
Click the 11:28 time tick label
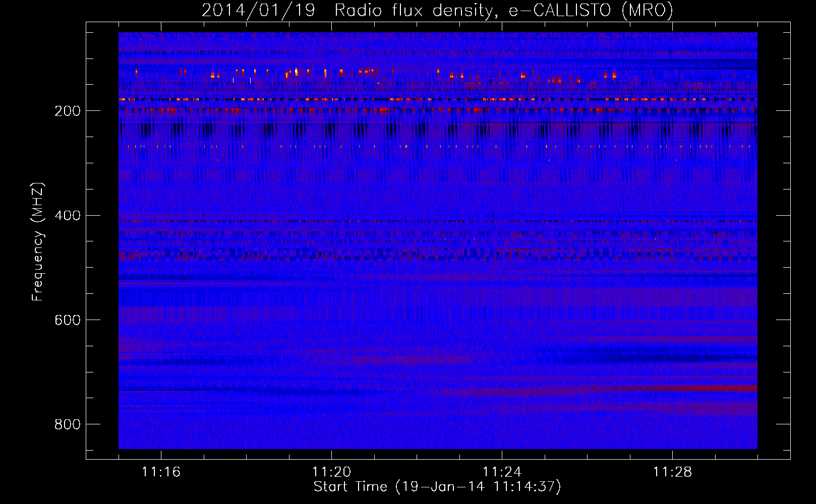tap(672, 472)
